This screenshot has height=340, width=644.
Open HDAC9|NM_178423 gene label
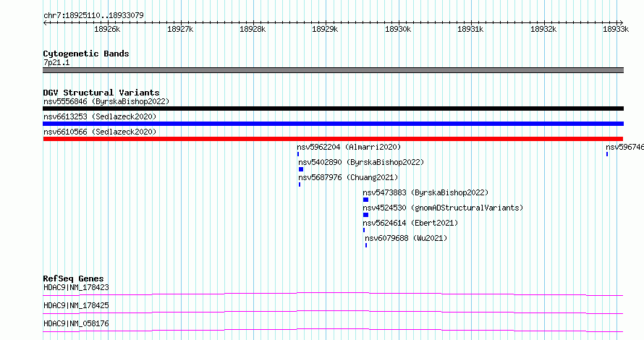tap(76, 287)
